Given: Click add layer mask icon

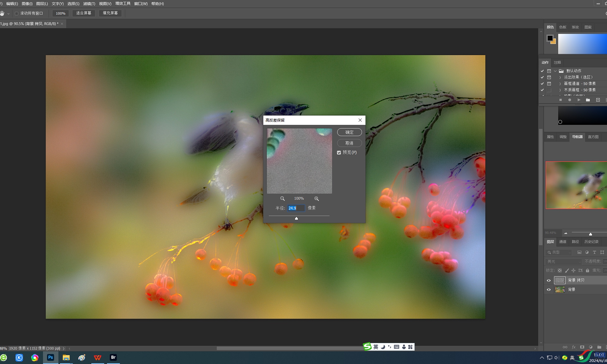Looking at the screenshot, I should point(582,347).
